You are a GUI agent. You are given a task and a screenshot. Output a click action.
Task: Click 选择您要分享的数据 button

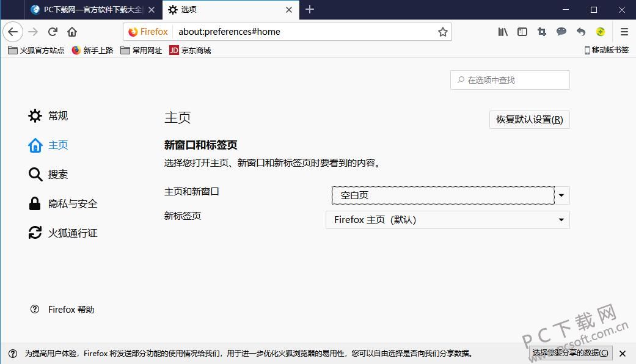570,353
